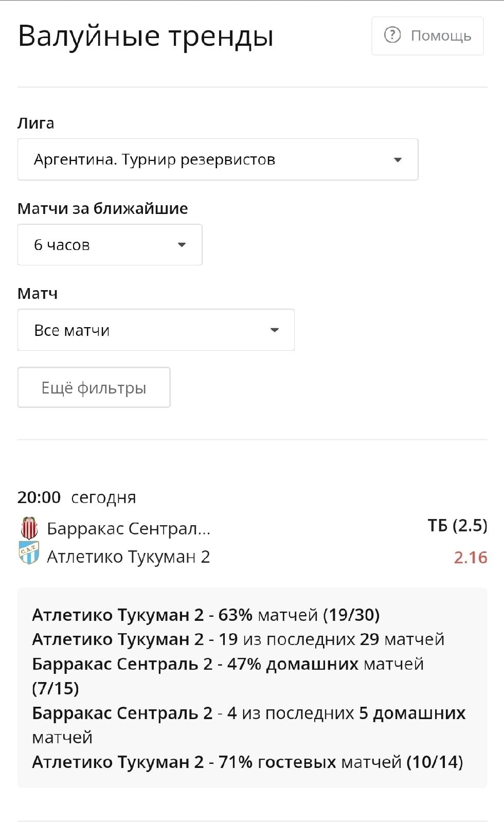504x823 pixels.
Task: Click the 20:00 match time
Action: coord(39,497)
